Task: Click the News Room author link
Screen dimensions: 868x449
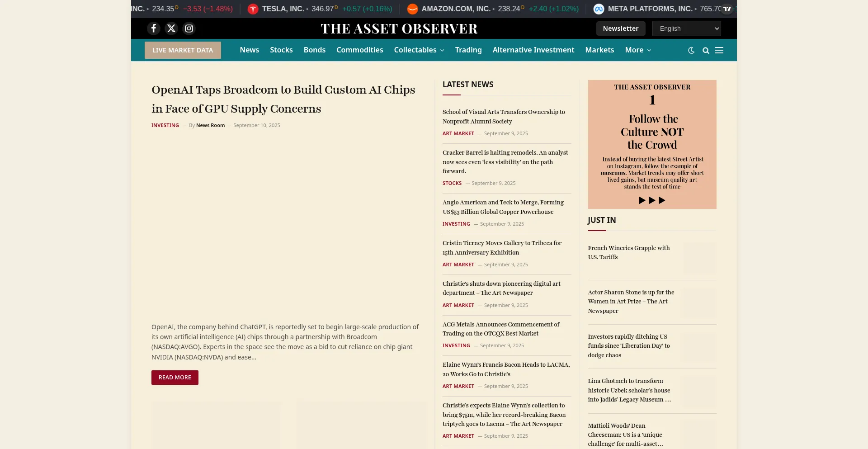Action: pos(210,125)
